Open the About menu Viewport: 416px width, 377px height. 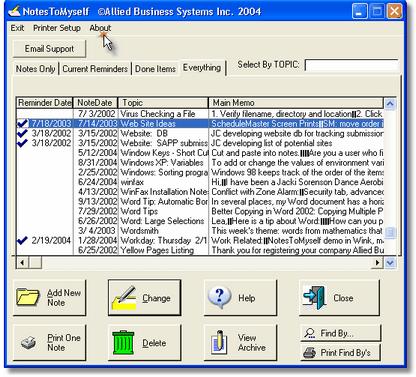tap(100, 28)
